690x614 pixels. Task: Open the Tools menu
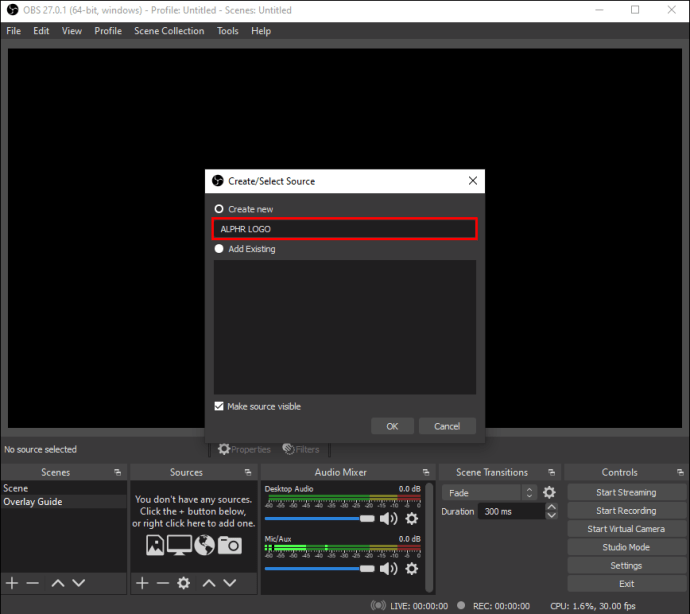pyautogui.click(x=228, y=31)
